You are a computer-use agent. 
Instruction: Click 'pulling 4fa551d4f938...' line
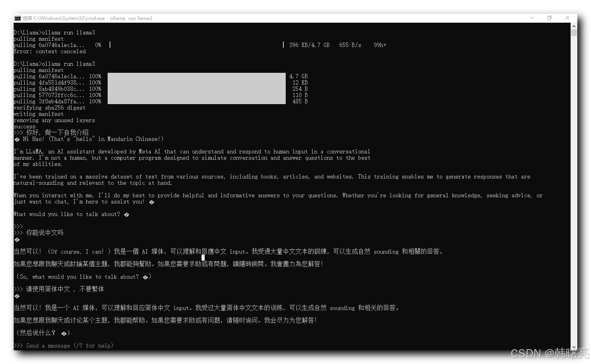(x=58, y=83)
